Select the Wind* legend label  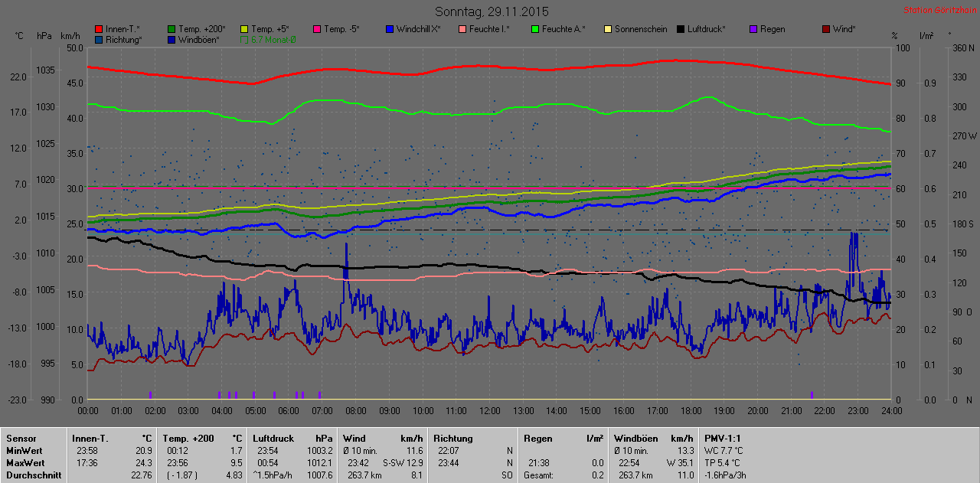[844, 29]
